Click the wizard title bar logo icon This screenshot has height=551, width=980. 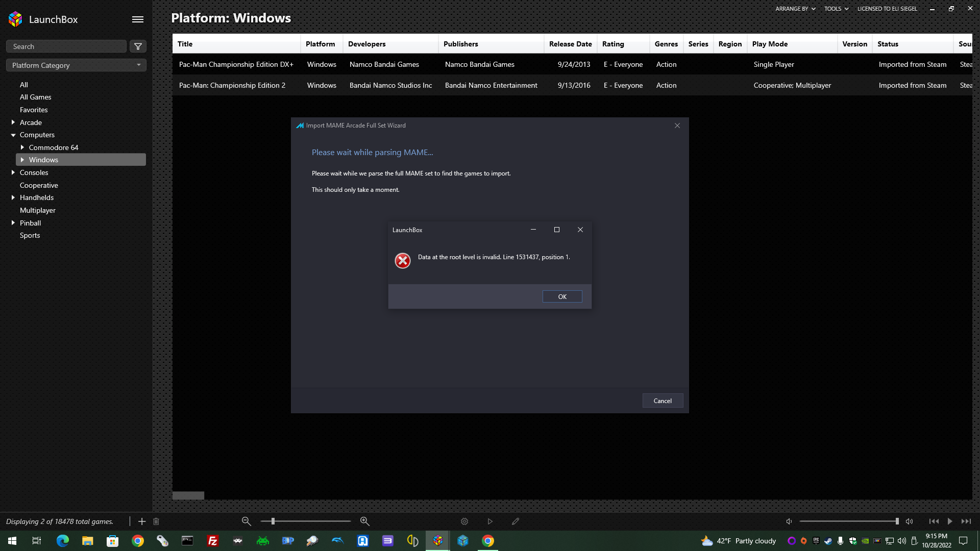[x=300, y=126]
